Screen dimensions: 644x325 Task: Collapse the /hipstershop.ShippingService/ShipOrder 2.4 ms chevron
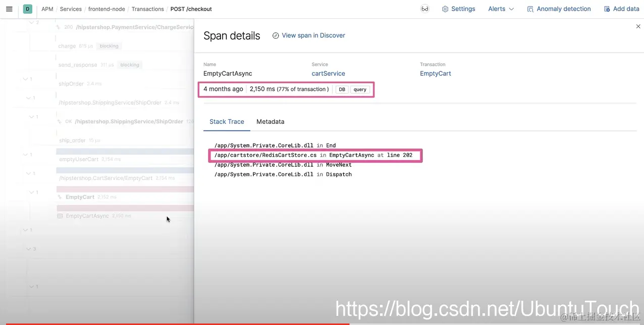tap(29, 98)
